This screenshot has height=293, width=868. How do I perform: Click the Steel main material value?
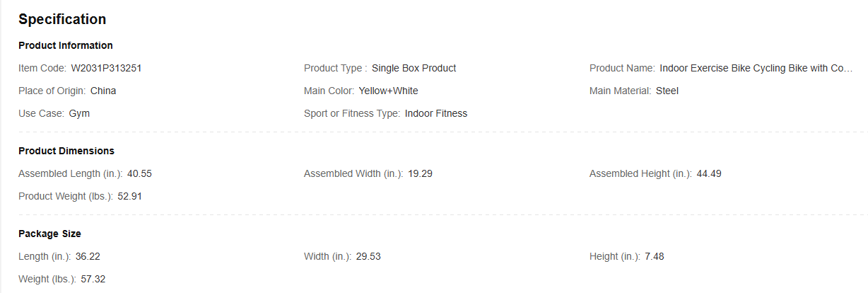point(667,91)
